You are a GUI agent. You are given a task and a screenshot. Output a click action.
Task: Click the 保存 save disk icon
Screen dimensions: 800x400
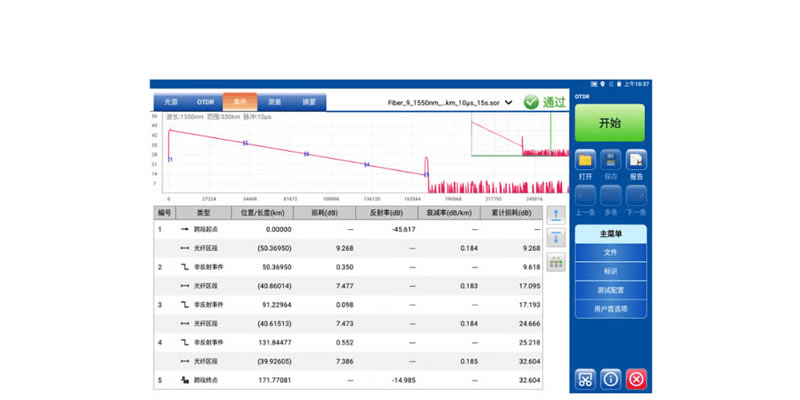click(x=609, y=160)
